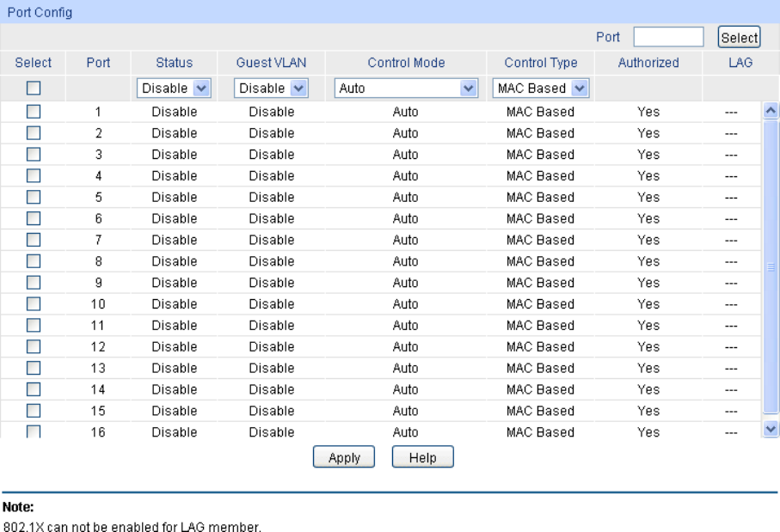Click the Apply button
780x532 pixels.
pyautogui.click(x=344, y=458)
